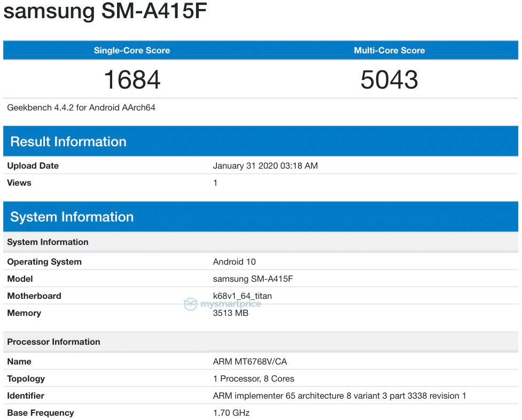Expand the Result Information section
Image resolution: width=522 pixels, height=420 pixels.
67,141
